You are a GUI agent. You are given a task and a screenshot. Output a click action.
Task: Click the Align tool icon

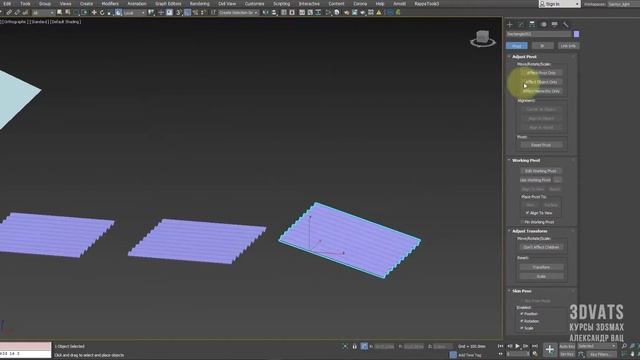tap(274, 13)
